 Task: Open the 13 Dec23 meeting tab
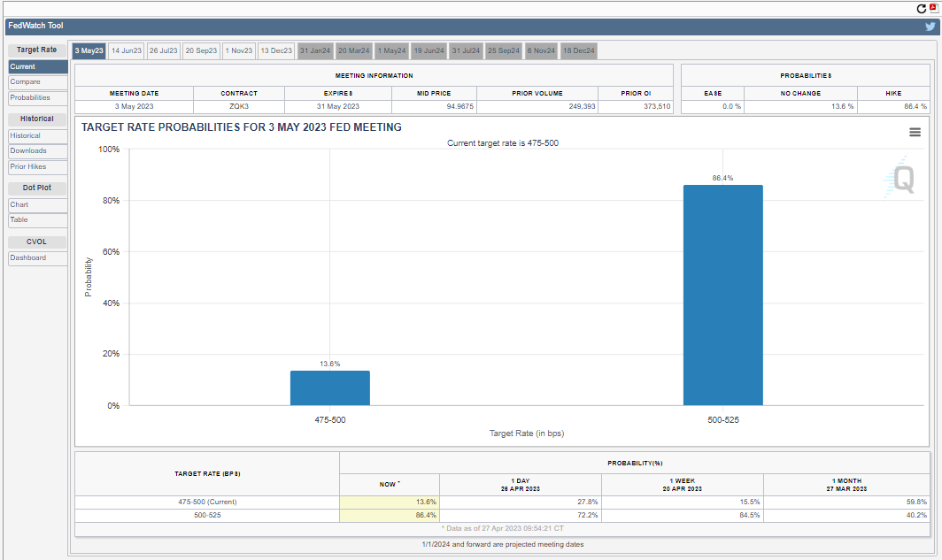pyautogui.click(x=276, y=51)
